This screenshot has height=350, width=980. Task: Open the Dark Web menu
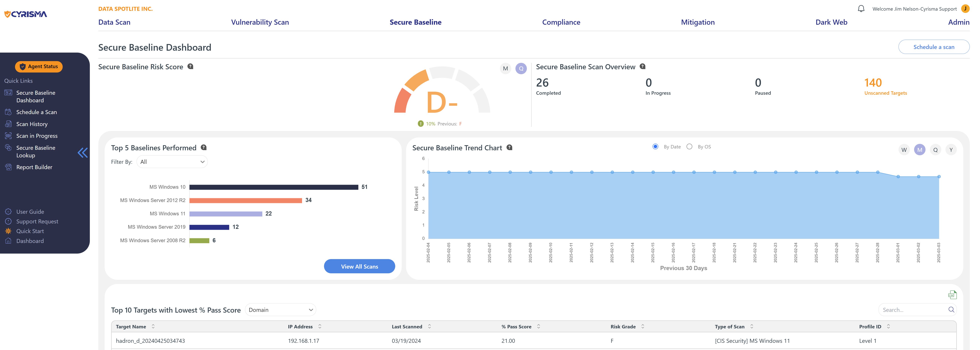coord(831,22)
